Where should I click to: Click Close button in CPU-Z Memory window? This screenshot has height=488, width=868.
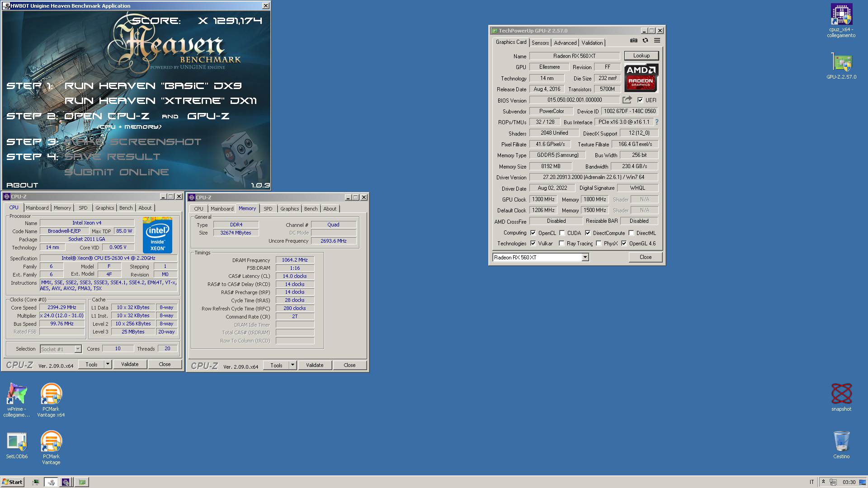point(349,365)
